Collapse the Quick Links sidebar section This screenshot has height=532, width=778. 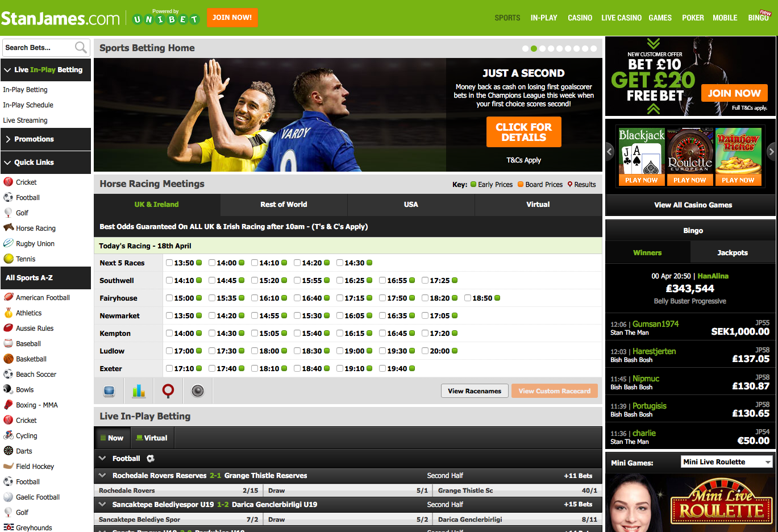(45, 163)
